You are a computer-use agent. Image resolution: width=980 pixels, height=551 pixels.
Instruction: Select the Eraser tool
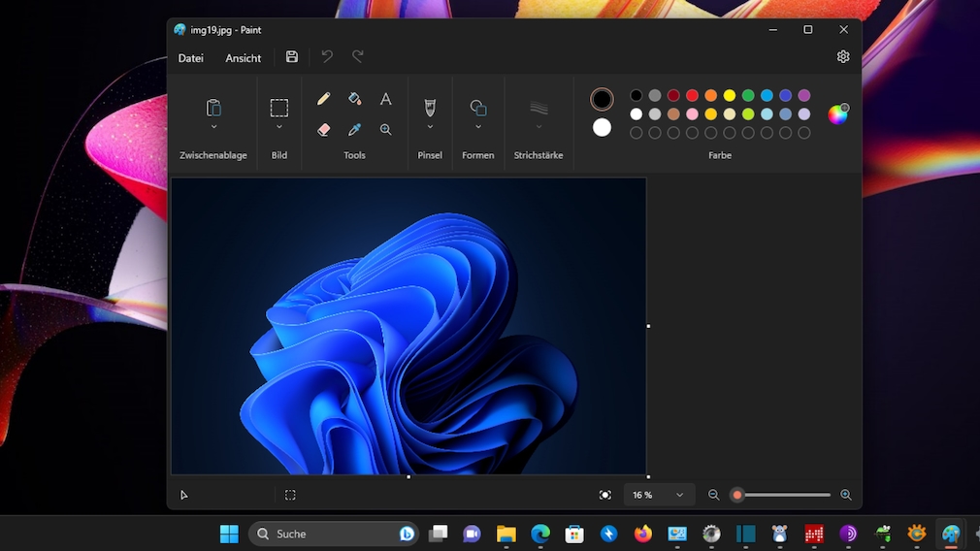pyautogui.click(x=323, y=129)
